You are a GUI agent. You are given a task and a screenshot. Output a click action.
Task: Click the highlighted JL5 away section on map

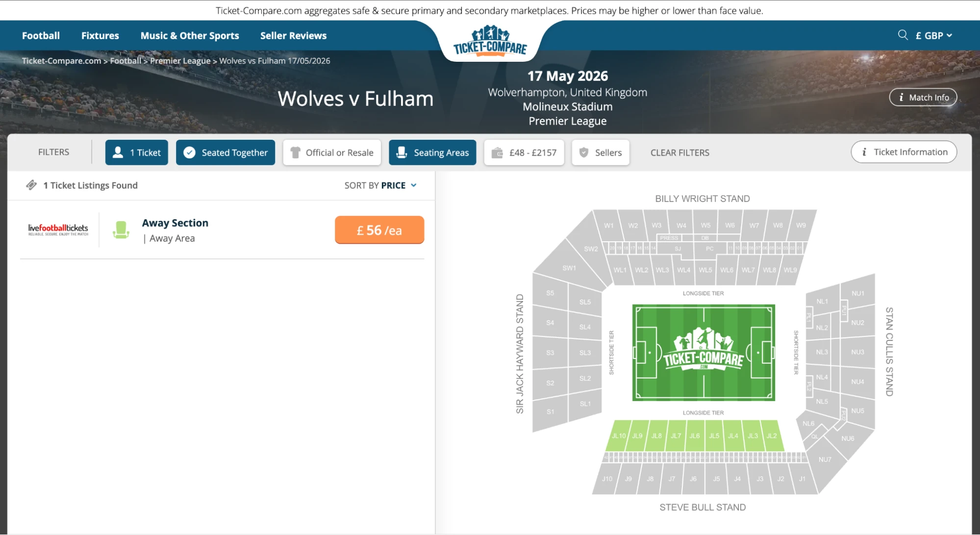pos(713,435)
